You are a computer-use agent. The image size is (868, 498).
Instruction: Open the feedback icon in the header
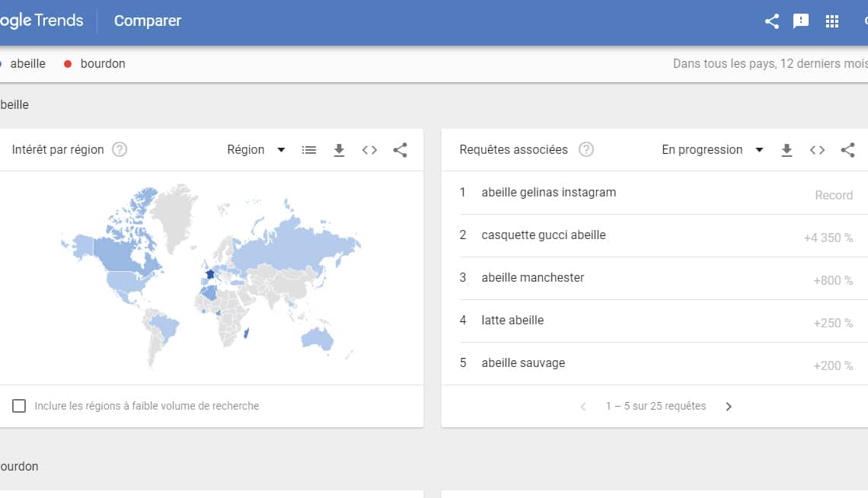[x=801, y=21]
